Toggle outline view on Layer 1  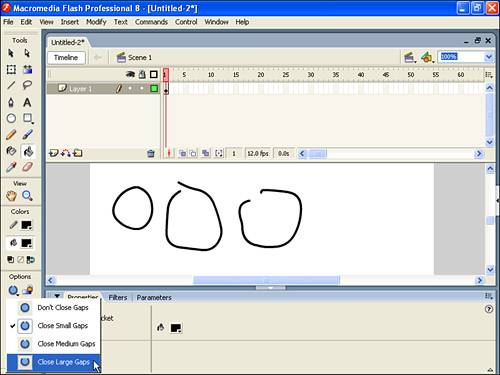coord(154,89)
